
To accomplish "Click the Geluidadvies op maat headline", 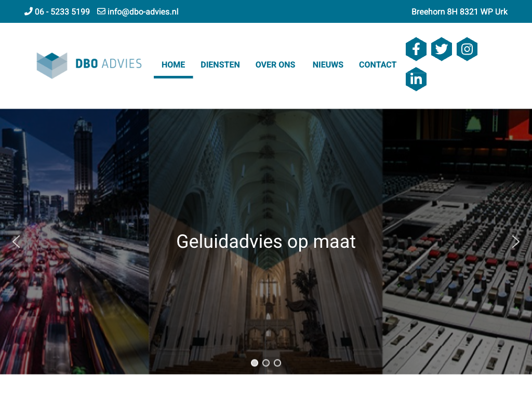I will pos(266,242).
